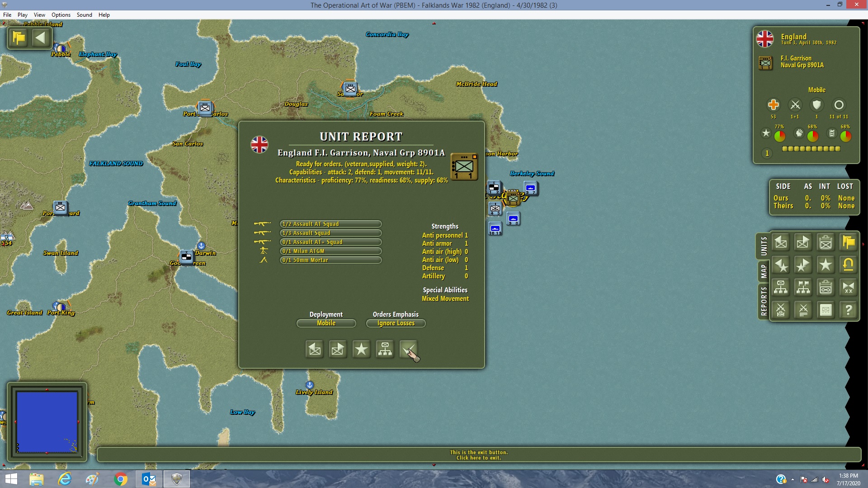Screen dimensions: 868x488
Task: Click the white back arrow button at top-left
Action: tap(41, 38)
